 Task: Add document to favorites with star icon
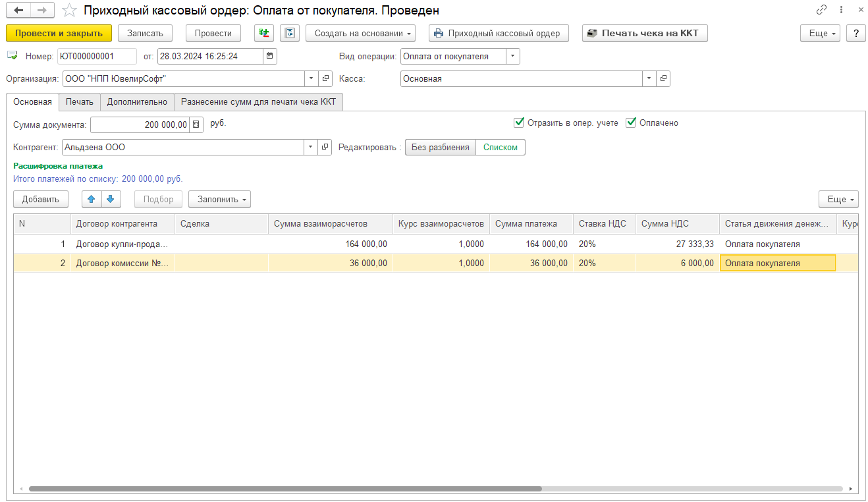coord(68,11)
